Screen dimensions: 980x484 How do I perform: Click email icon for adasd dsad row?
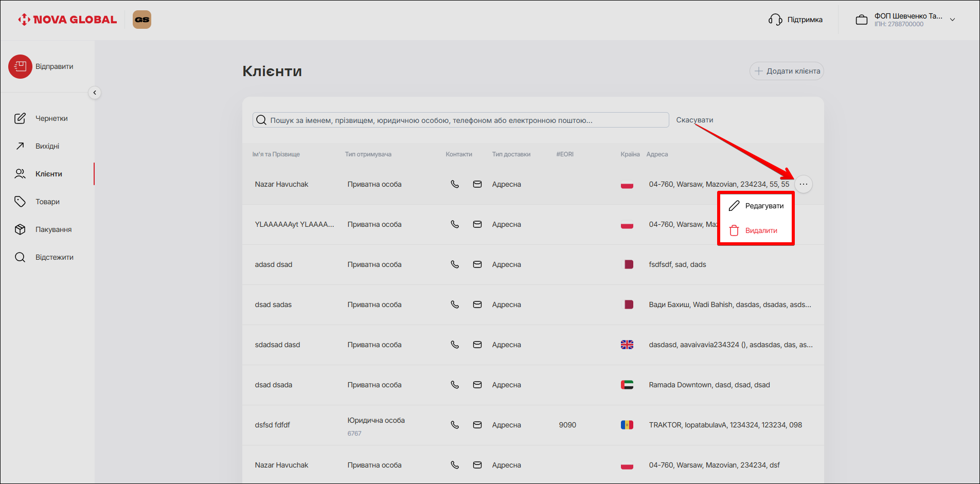[477, 264]
